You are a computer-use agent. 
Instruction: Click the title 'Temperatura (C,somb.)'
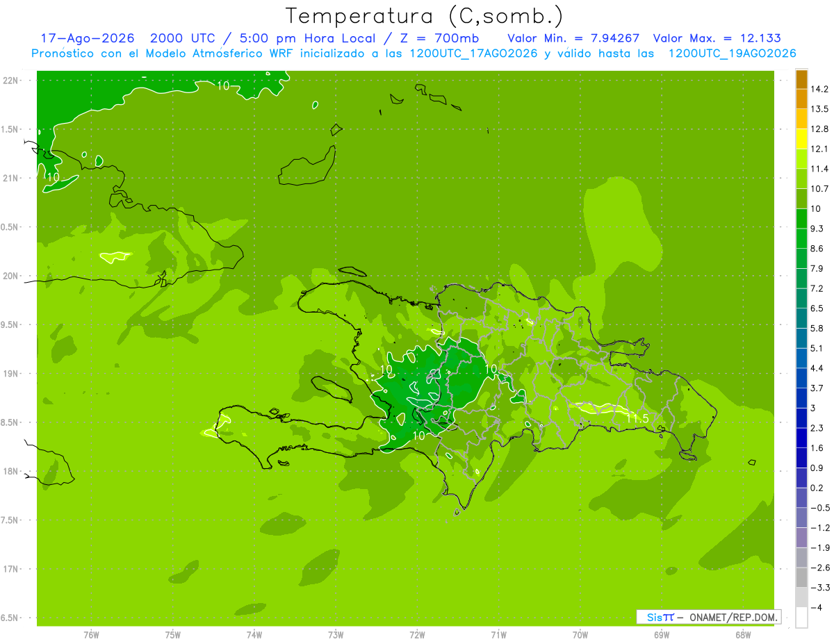(424, 16)
